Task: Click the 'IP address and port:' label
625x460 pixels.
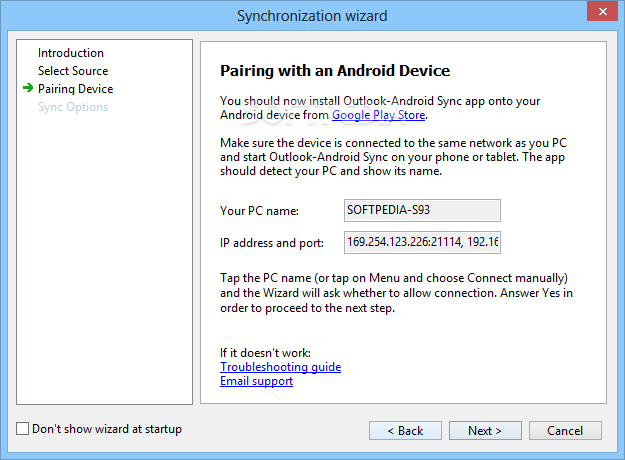Action: coord(272,243)
